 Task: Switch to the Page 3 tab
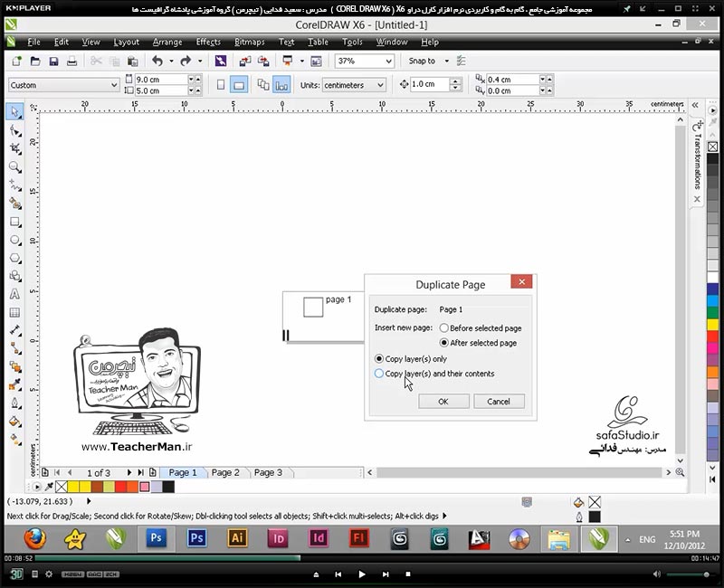[x=268, y=472]
